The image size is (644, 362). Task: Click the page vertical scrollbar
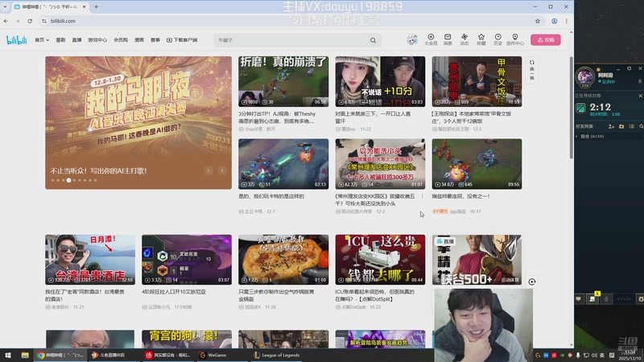[x=571, y=108]
